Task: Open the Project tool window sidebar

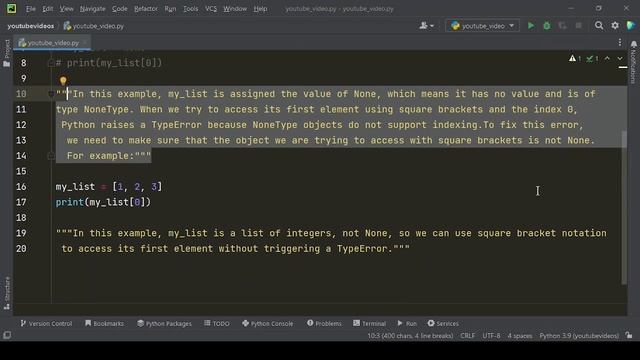Action: click(x=7, y=53)
